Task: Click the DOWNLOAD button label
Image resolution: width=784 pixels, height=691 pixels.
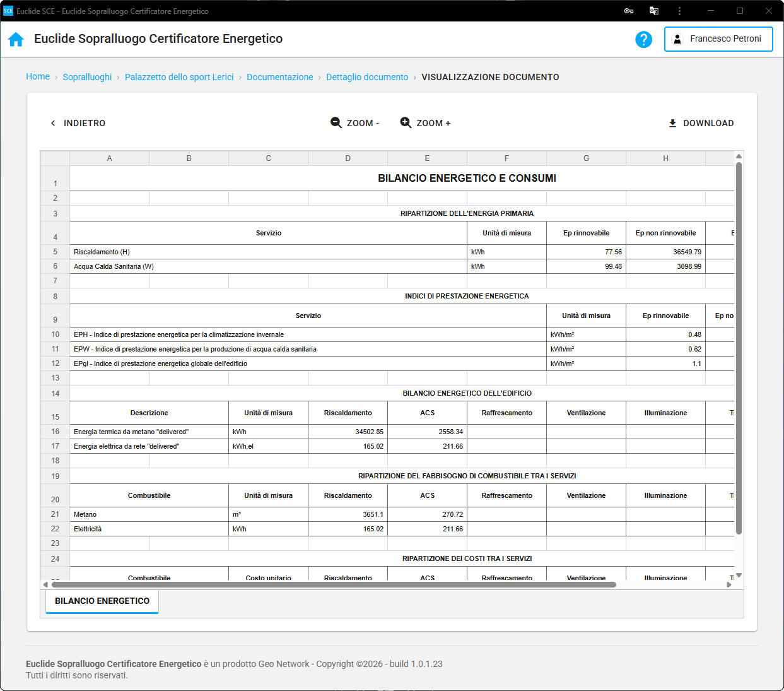Action: pyautogui.click(x=708, y=123)
